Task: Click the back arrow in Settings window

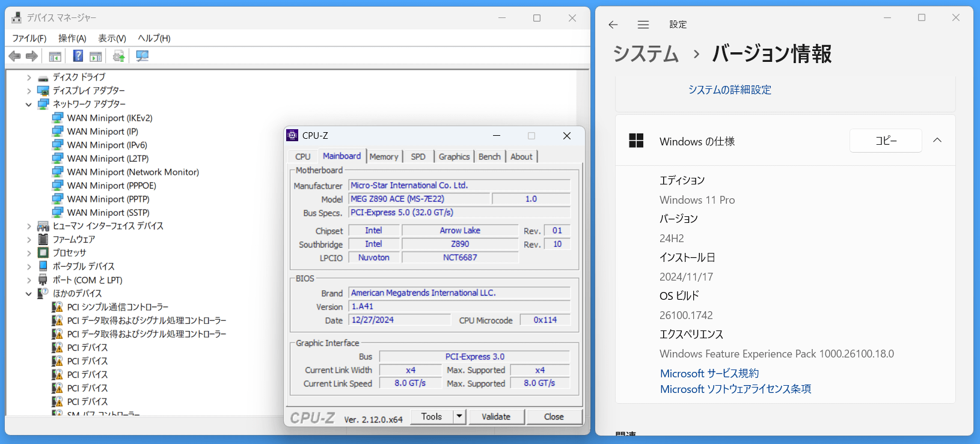Action: pyautogui.click(x=613, y=25)
